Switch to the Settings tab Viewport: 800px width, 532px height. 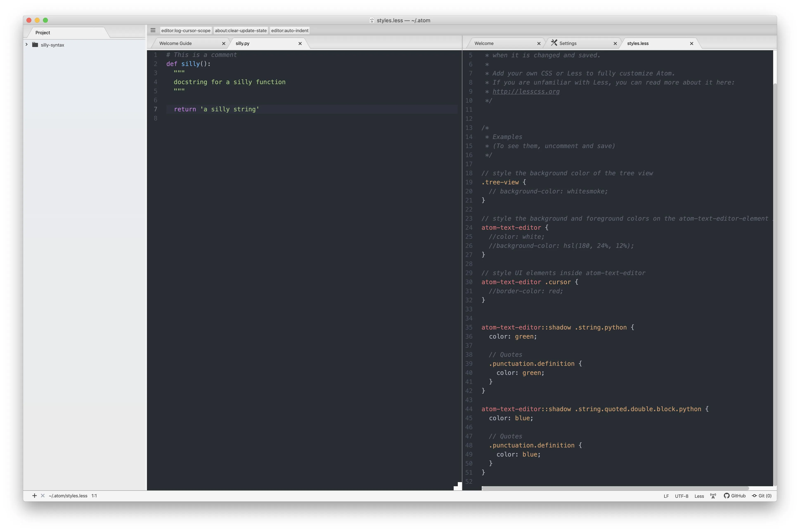pos(568,44)
